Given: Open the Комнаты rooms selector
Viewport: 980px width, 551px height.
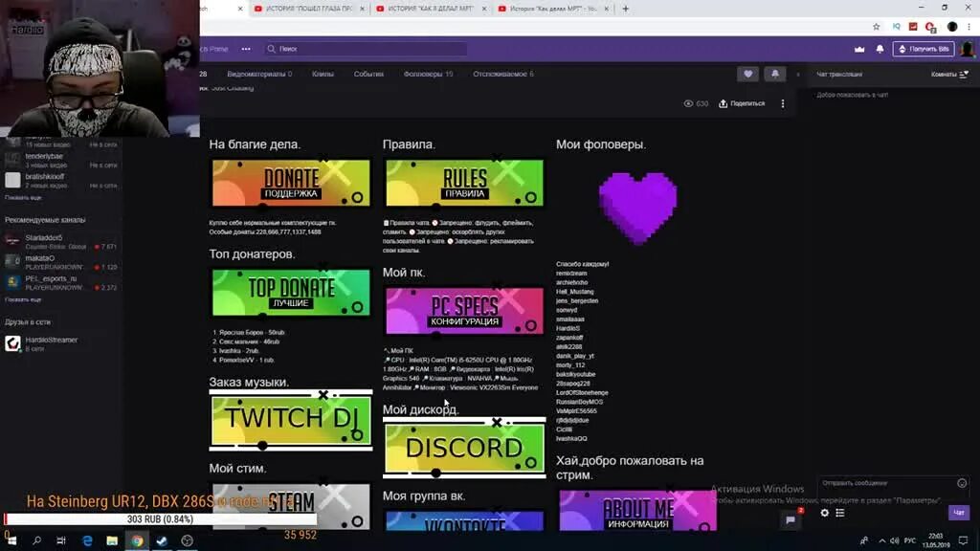Looking at the screenshot, I should pyautogui.click(x=949, y=74).
